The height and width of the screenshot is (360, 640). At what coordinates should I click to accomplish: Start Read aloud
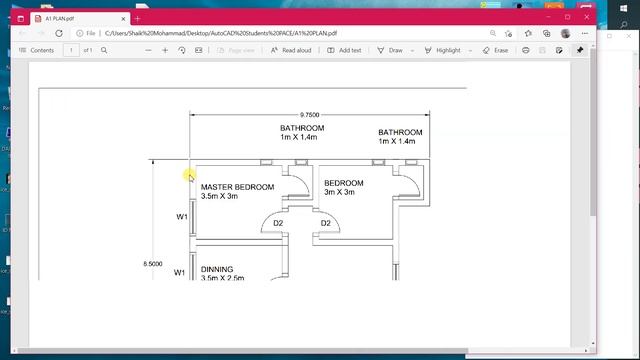291,50
